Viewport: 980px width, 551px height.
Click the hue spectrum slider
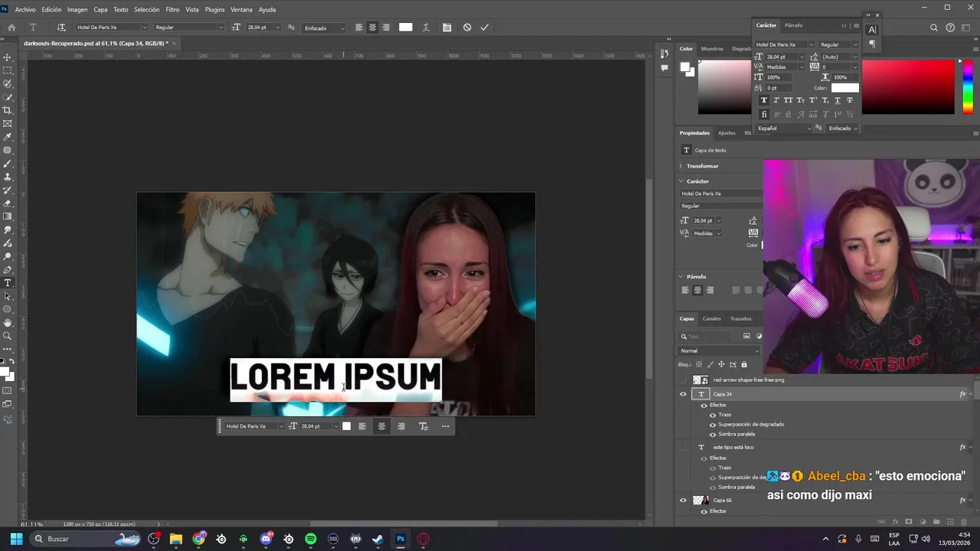(x=968, y=87)
